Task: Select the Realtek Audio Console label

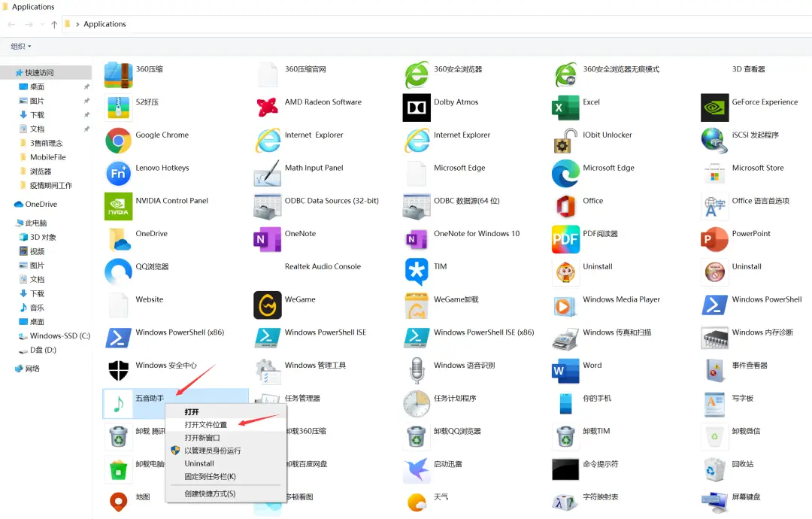Action: [x=323, y=266]
